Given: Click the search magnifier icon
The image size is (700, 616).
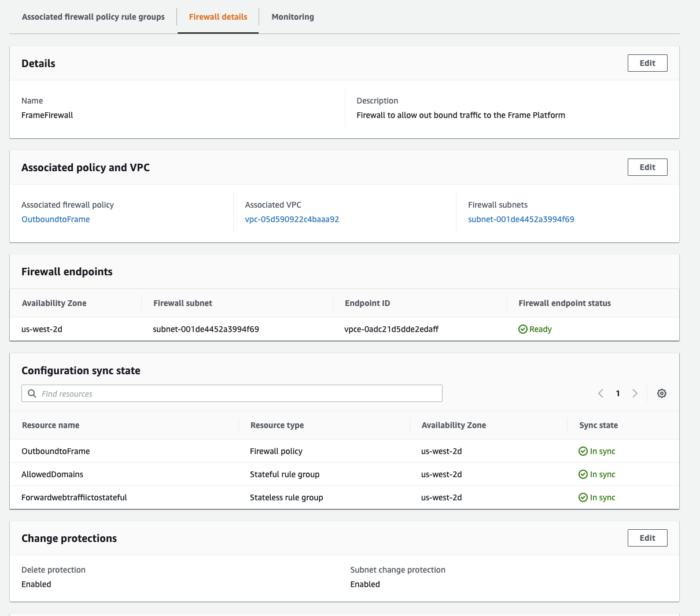Looking at the screenshot, I should 32,393.
